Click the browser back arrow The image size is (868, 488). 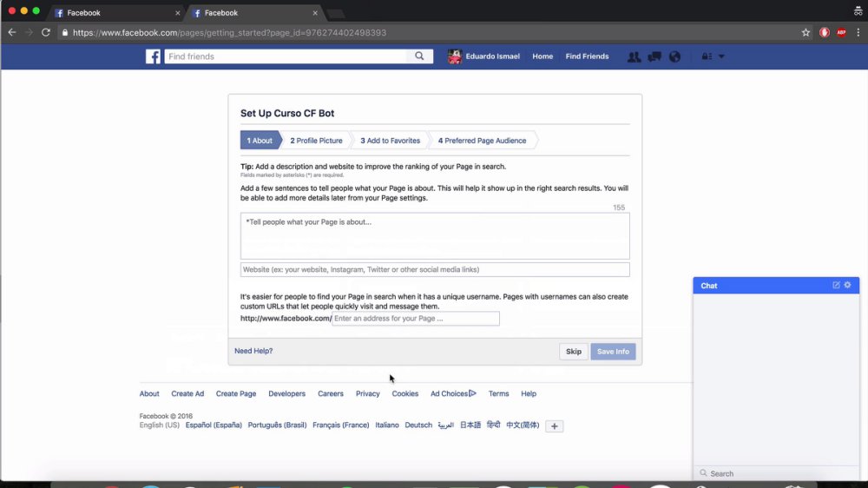point(11,33)
